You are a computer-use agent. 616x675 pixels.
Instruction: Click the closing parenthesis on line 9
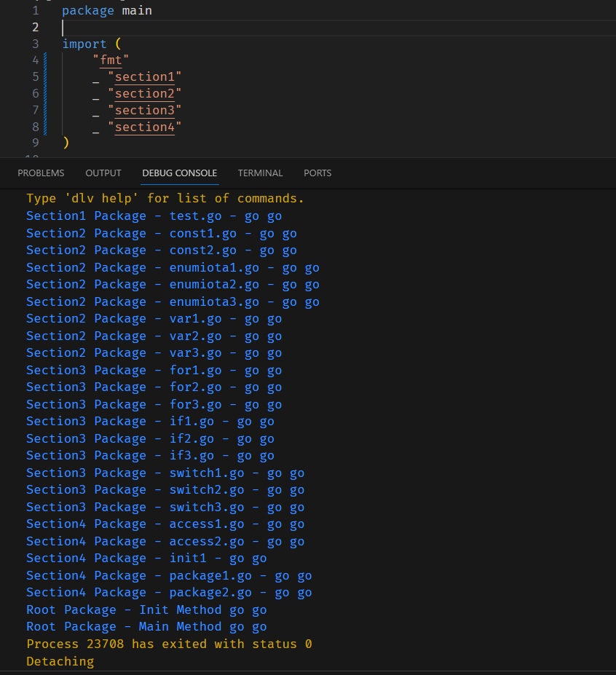66,143
